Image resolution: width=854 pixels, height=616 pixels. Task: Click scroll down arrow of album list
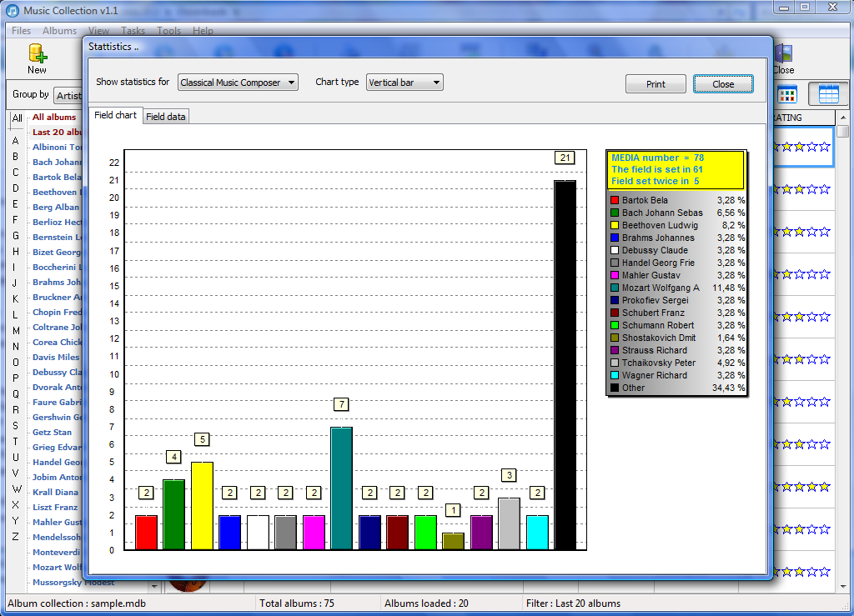point(843,587)
